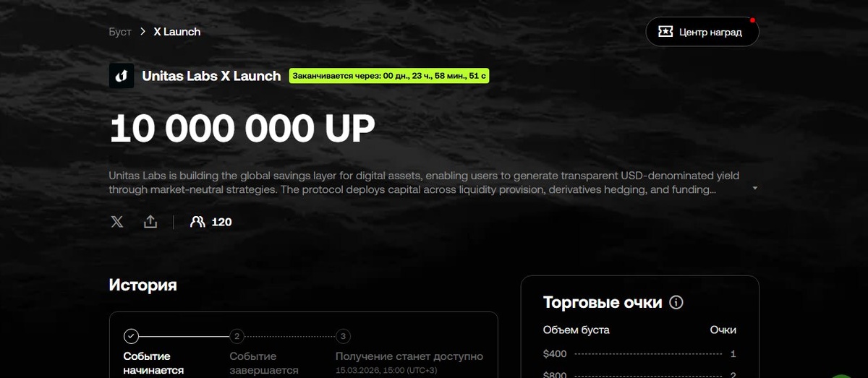Screen dimensions: 868x378
Task: Open the Unitas Labs X (Twitter) profile icon
Action: click(x=117, y=222)
